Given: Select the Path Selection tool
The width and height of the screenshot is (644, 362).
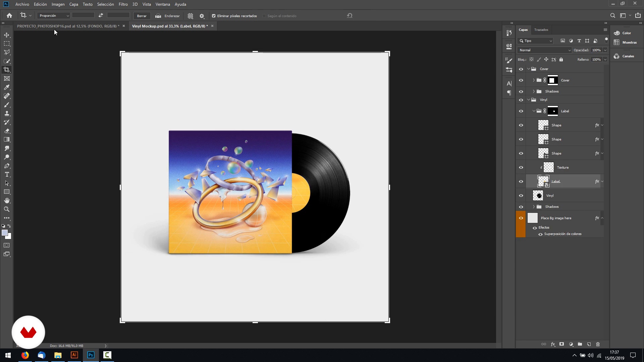Looking at the screenshot, I should coord(7,183).
